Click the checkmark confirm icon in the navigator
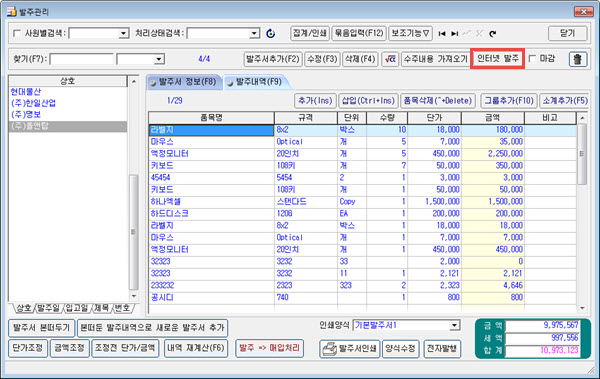The image size is (600, 379). [467, 34]
